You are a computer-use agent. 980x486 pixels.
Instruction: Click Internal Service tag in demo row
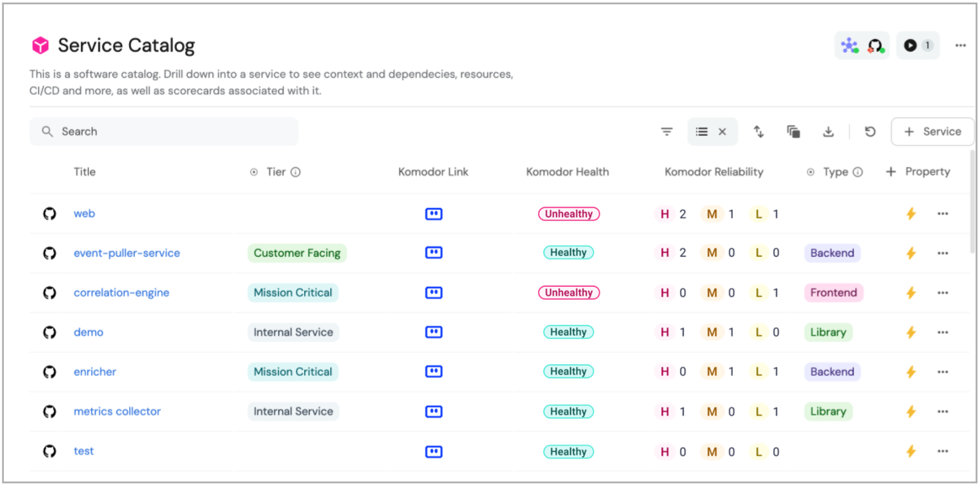[293, 332]
